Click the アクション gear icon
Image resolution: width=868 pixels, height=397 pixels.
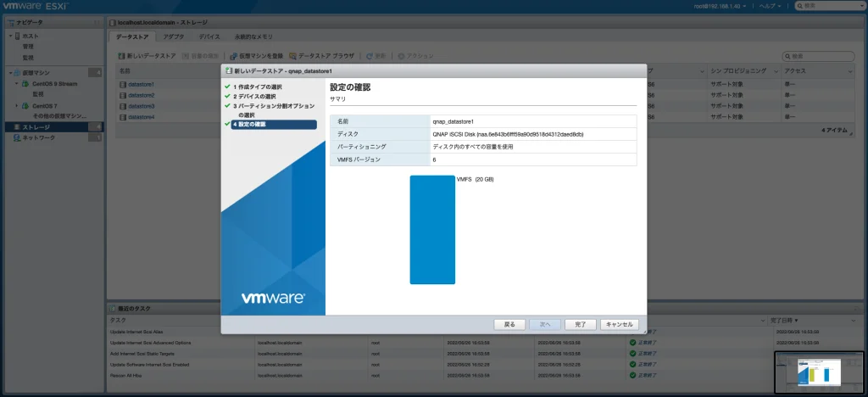coord(401,56)
